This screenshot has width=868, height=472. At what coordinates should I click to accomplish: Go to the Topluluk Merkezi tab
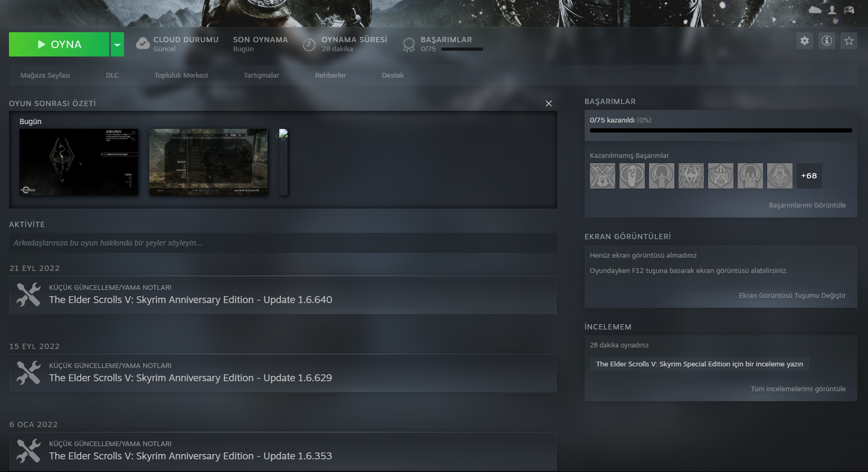click(181, 75)
